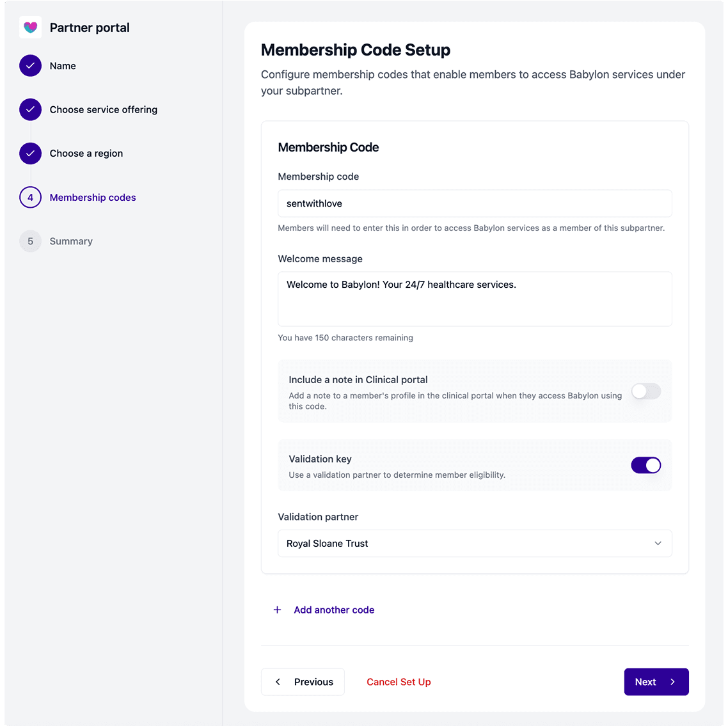Click the chevron on Royal Sloane Trust field
This screenshot has width=728, height=726.
pos(658,544)
